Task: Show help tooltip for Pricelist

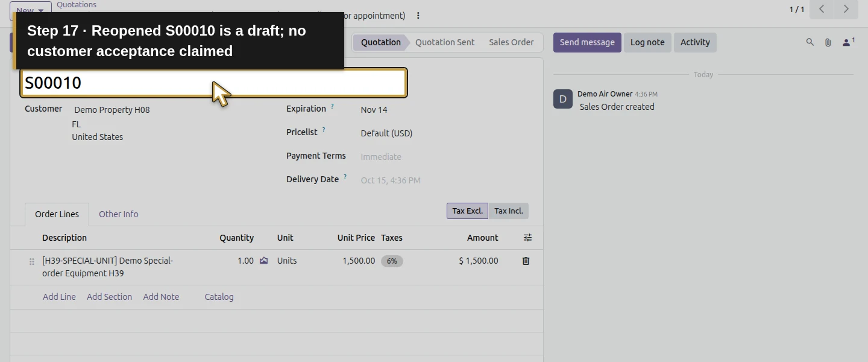Action: [324, 130]
